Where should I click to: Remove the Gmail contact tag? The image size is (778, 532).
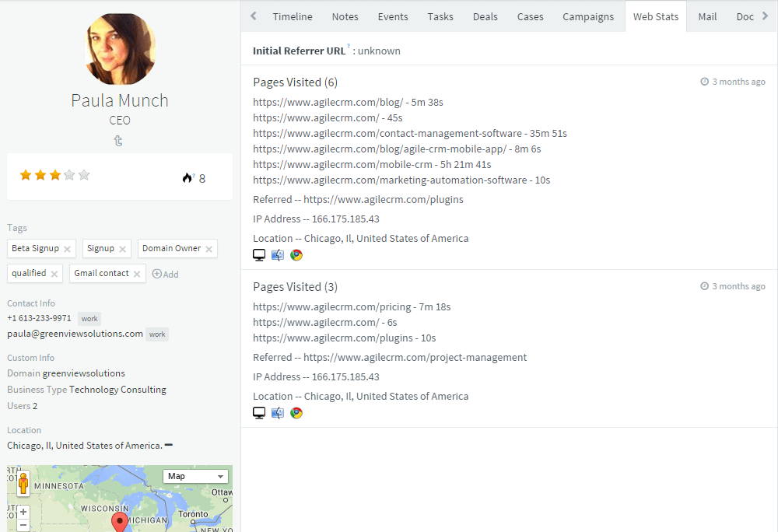(x=137, y=274)
